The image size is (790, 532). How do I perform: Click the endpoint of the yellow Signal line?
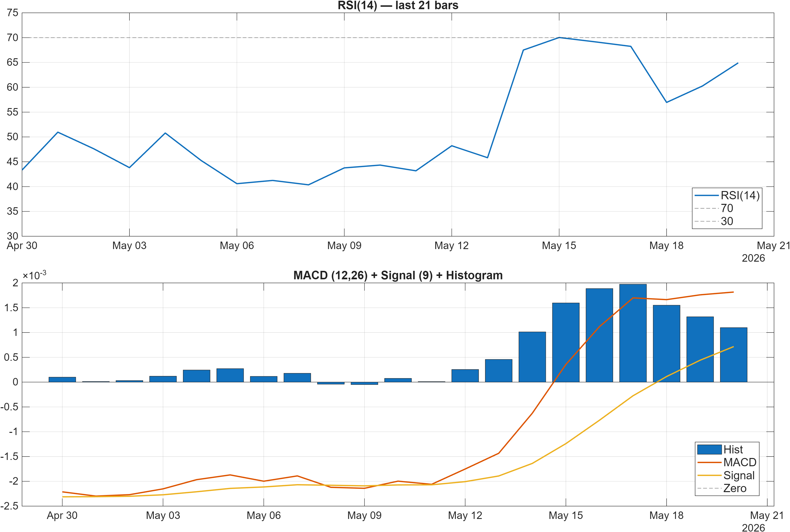[x=733, y=347]
